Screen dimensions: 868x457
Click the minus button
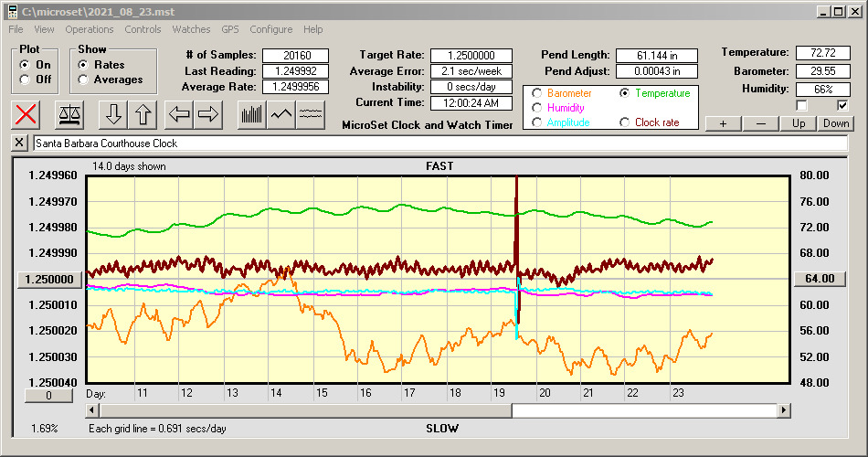pyautogui.click(x=760, y=123)
